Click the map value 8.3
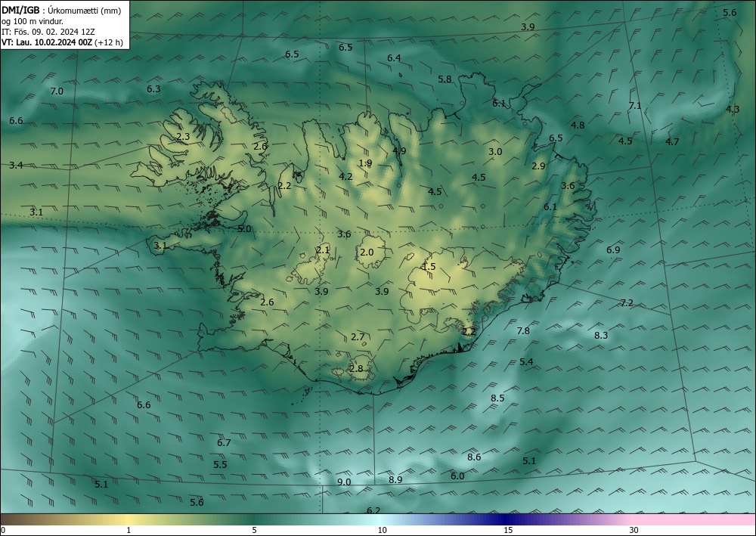The width and height of the screenshot is (756, 536). (x=601, y=336)
